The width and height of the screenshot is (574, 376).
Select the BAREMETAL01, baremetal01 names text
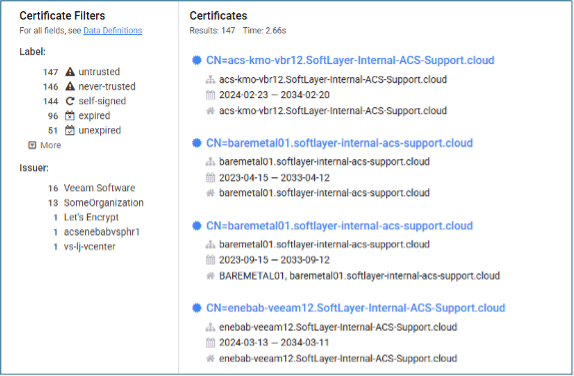pos(359,276)
